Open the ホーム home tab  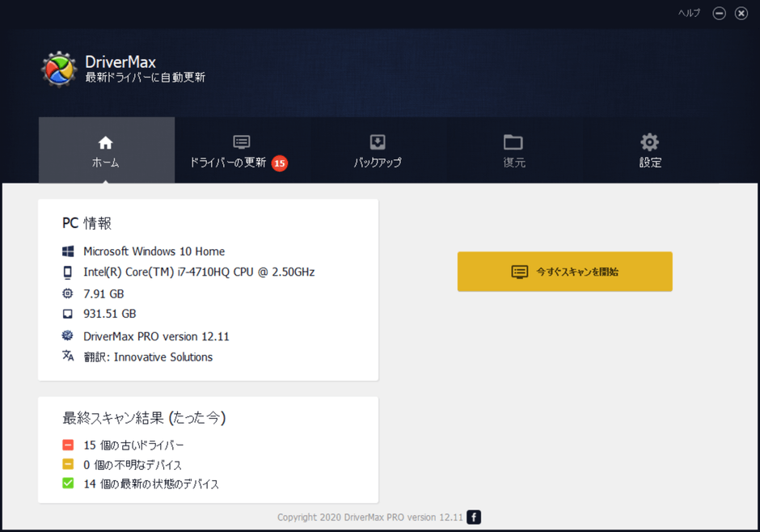pos(107,150)
